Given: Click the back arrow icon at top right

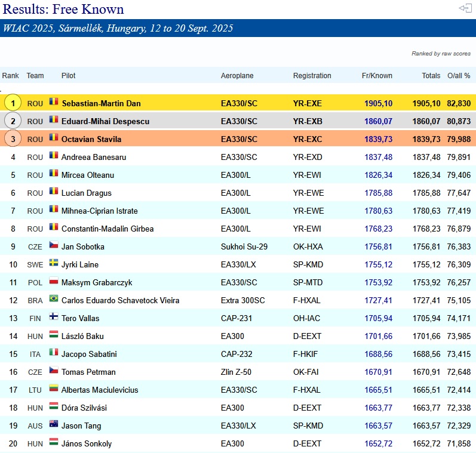Looking at the screenshot, I should 465,8.
